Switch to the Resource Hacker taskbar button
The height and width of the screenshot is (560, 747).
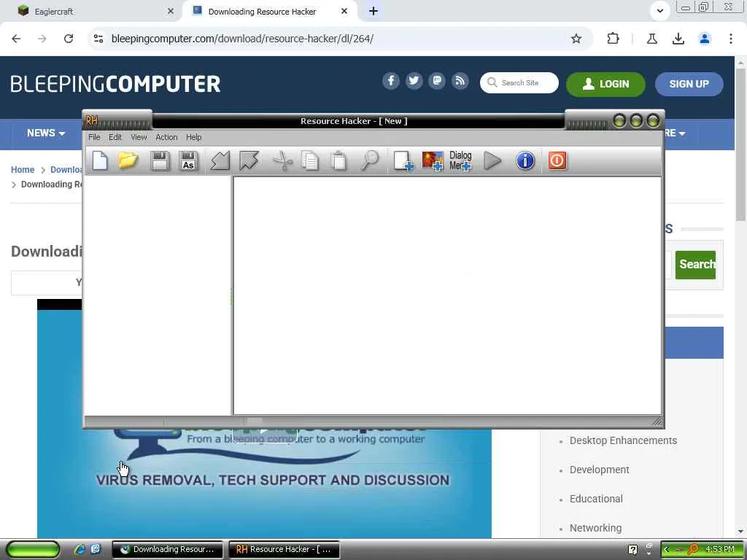click(x=284, y=549)
